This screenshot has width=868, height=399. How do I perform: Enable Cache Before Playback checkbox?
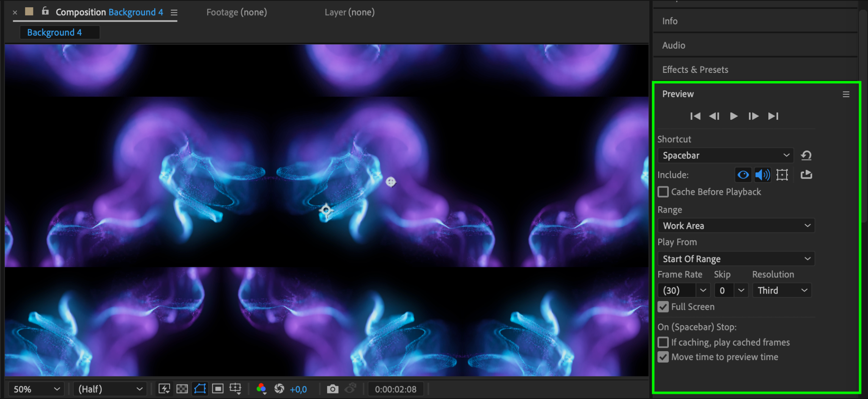tap(663, 192)
